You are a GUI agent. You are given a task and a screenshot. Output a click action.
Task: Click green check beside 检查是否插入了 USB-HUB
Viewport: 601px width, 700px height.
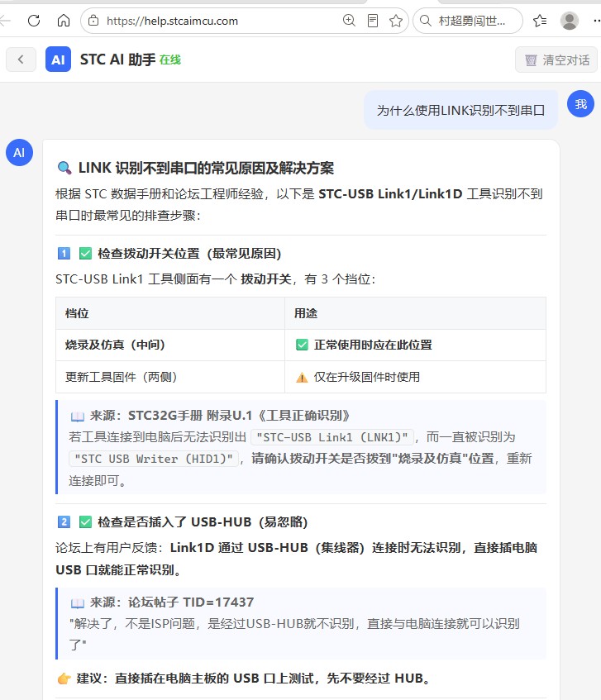[x=85, y=521]
